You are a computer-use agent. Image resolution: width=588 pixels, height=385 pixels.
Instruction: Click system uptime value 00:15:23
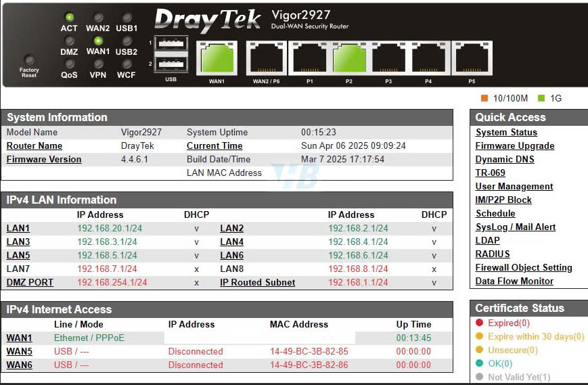[319, 133]
